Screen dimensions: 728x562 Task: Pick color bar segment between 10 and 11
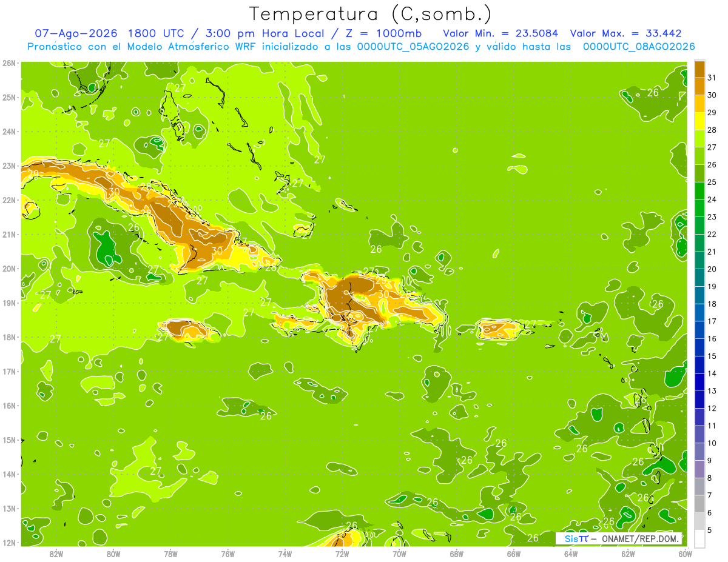point(700,434)
